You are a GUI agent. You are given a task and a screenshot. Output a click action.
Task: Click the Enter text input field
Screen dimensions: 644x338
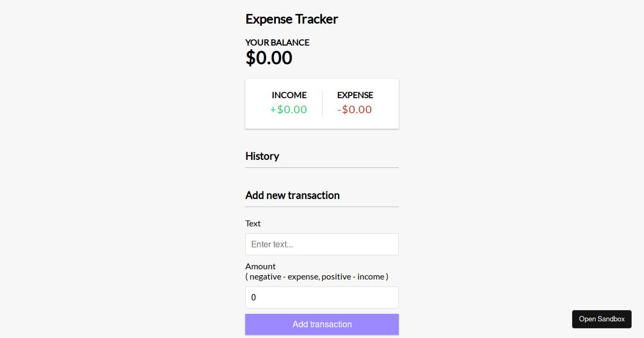(x=321, y=244)
